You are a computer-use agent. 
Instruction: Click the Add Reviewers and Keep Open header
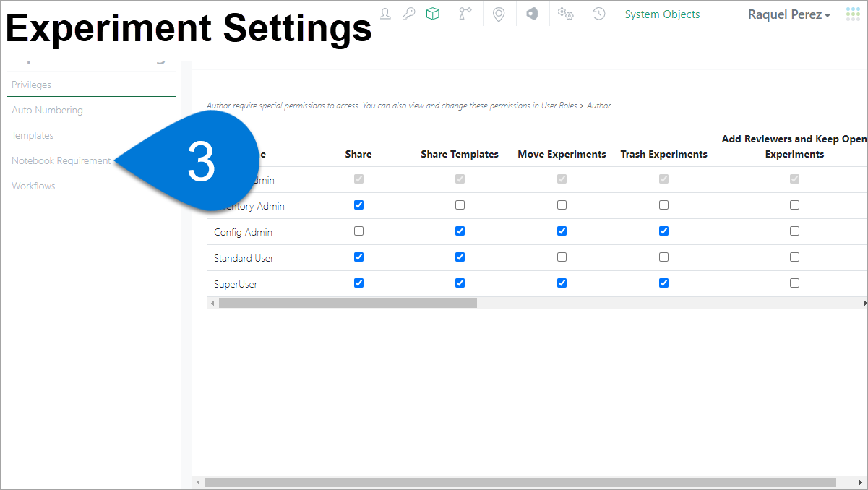point(794,146)
